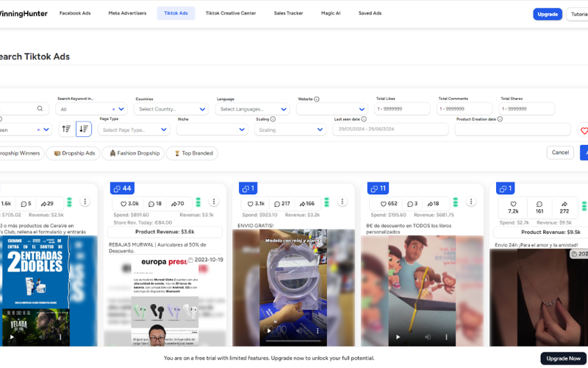
Task: Click the search magnifier icon
Action: 40,108
